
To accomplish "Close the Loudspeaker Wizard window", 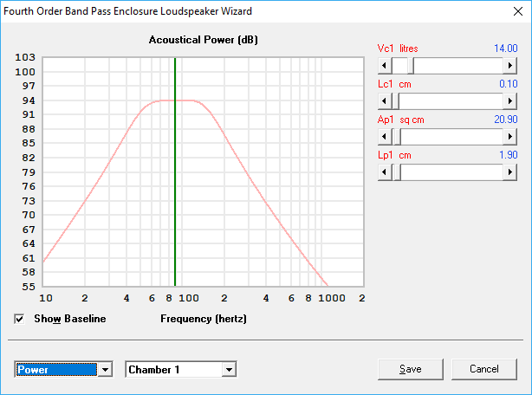I will (x=518, y=11).
